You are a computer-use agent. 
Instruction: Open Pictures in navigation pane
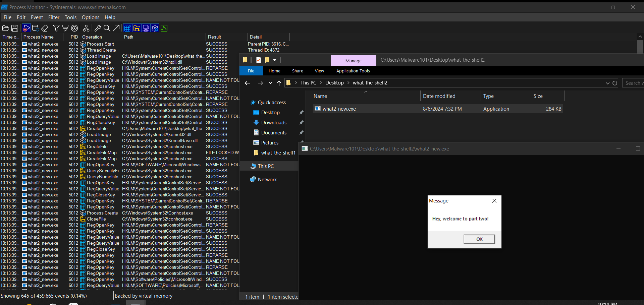(x=270, y=143)
